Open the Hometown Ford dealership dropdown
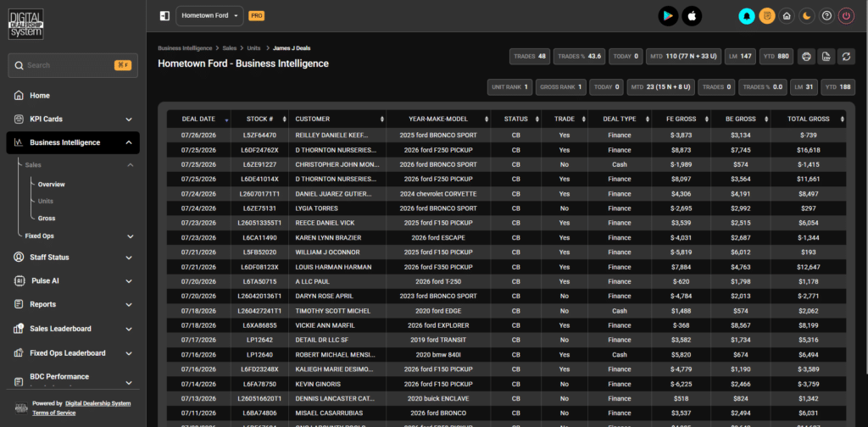This screenshot has width=868, height=427. [210, 16]
